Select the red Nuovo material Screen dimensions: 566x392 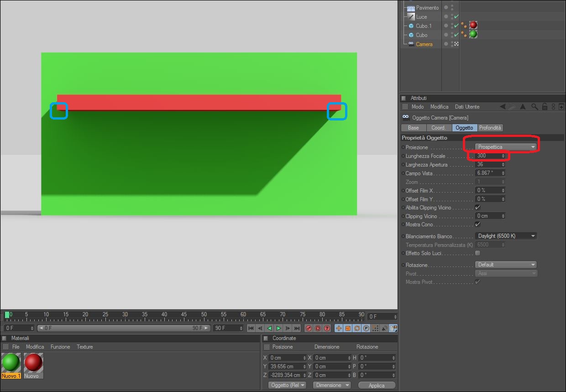point(33,366)
